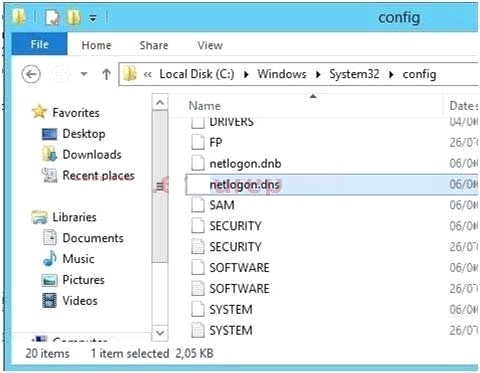The height and width of the screenshot is (373, 480).
Task: Click New folder icon in quick access toolbar
Action: [x=74, y=17]
